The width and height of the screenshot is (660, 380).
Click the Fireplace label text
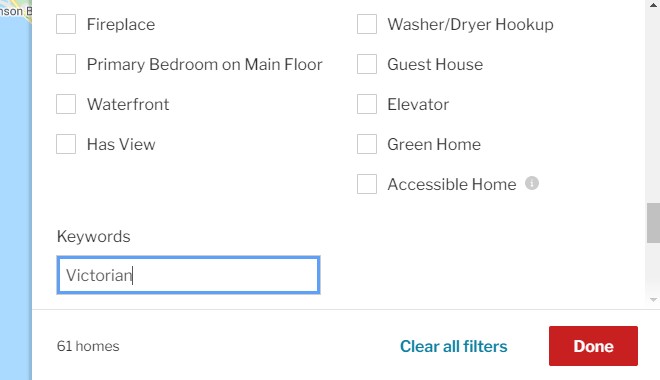[x=121, y=24]
